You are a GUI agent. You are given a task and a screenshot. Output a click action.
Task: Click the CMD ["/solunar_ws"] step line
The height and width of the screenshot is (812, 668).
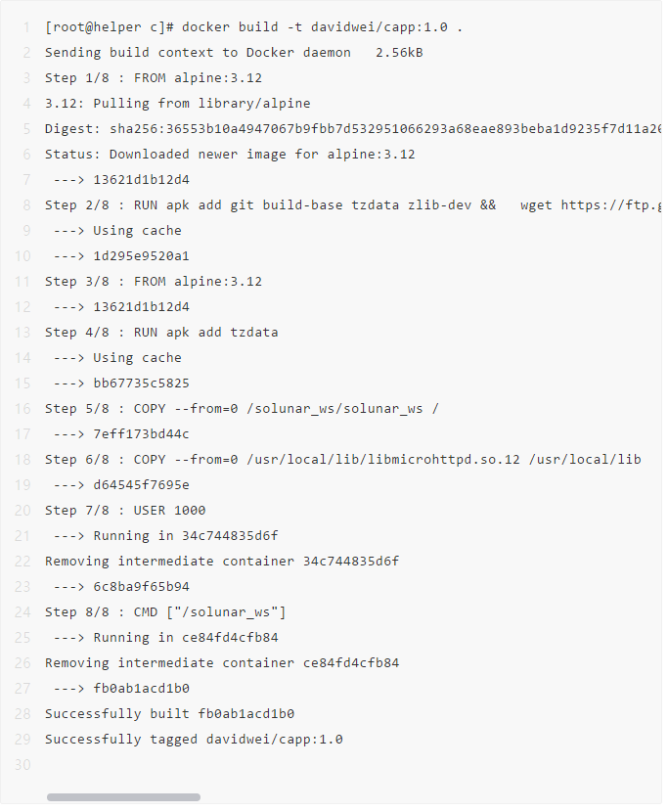tap(165, 612)
